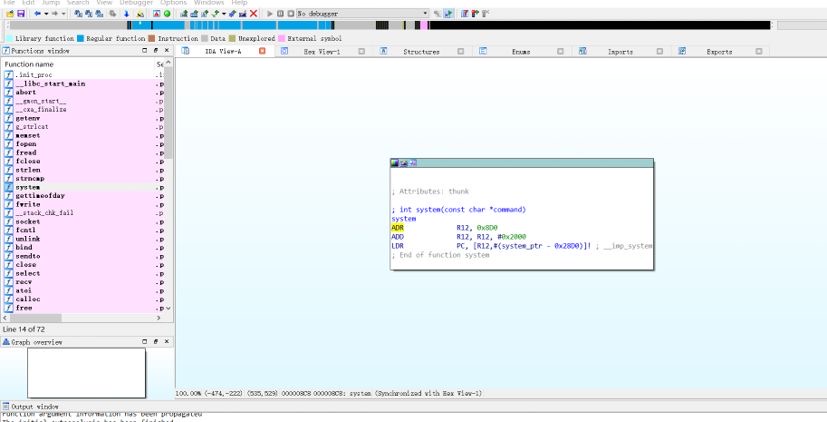Select fopen function row

coord(83,144)
